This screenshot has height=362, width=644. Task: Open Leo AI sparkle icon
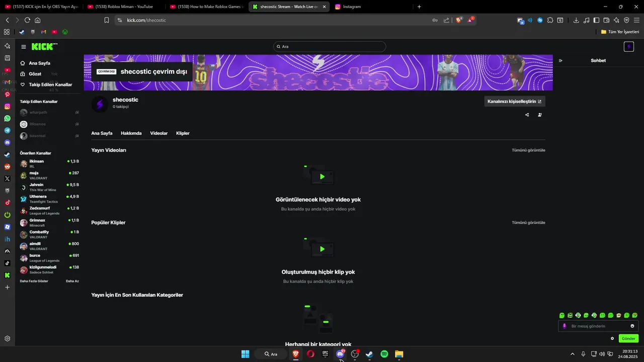pyautogui.click(x=616, y=20)
